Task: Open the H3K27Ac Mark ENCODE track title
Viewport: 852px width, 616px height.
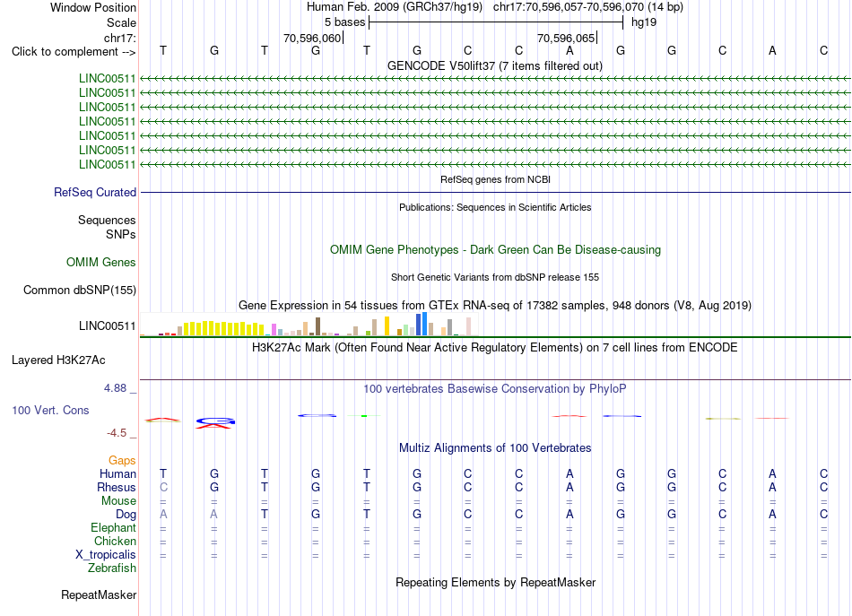Action: [x=494, y=348]
